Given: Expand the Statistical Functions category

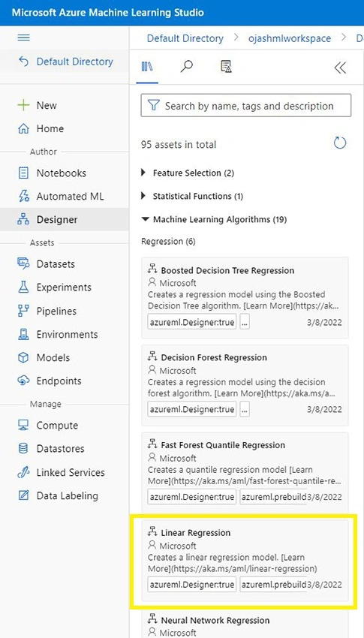Looking at the screenshot, I should [192, 196].
